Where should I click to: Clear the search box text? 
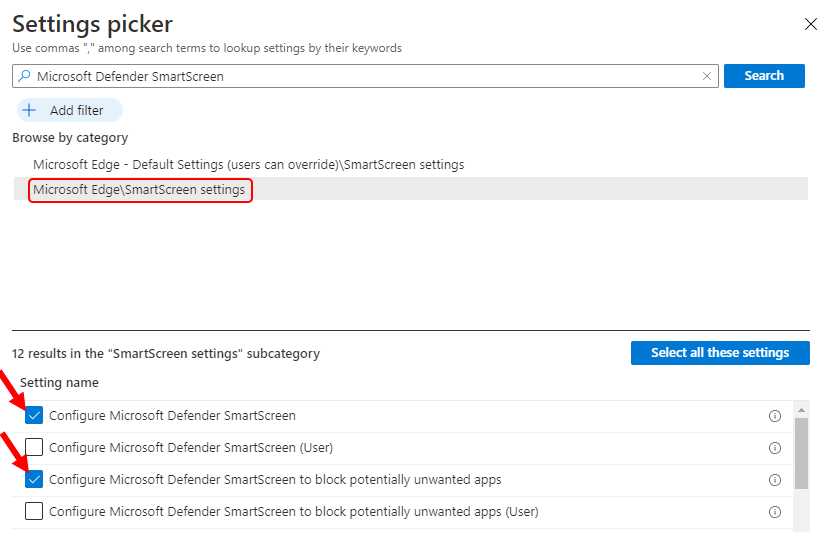(707, 76)
